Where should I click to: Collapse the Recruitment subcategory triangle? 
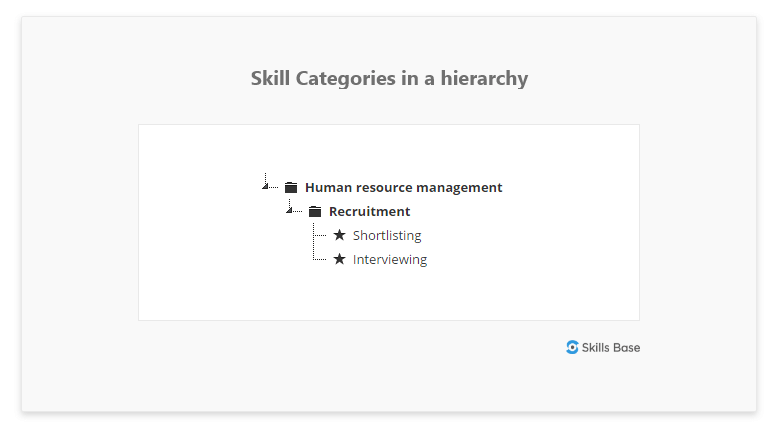point(289,210)
